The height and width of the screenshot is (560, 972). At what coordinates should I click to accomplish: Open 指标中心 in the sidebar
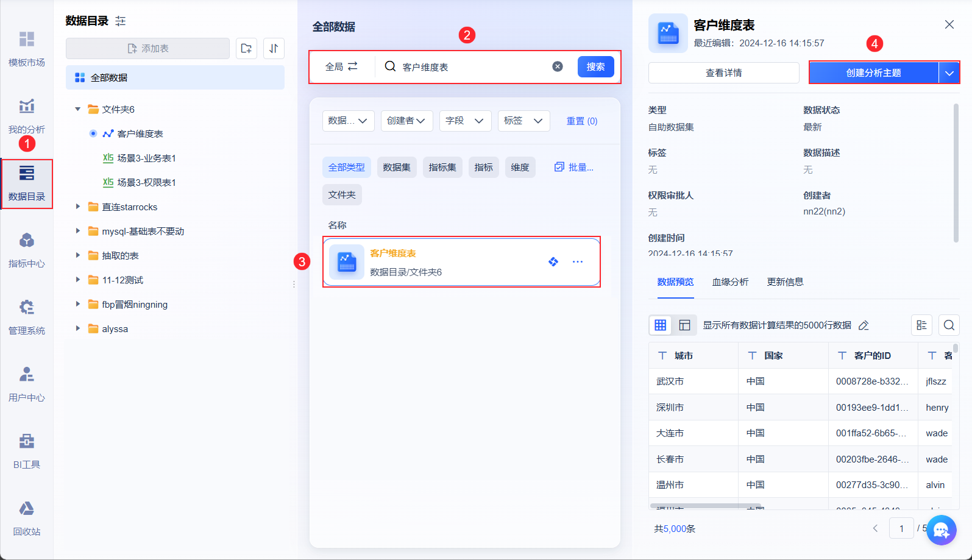pyautogui.click(x=27, y=250)
